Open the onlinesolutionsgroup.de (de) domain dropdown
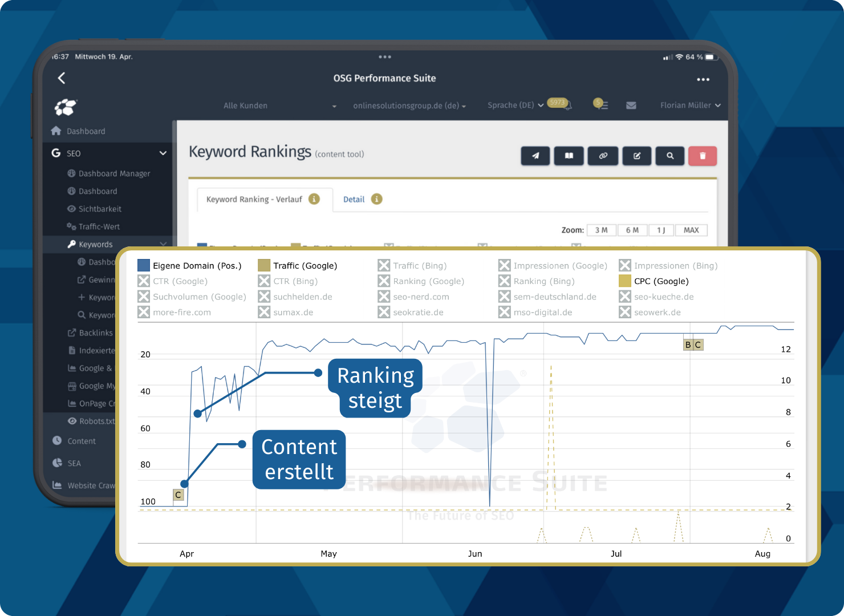844x616 pixels. pos(409,106)
